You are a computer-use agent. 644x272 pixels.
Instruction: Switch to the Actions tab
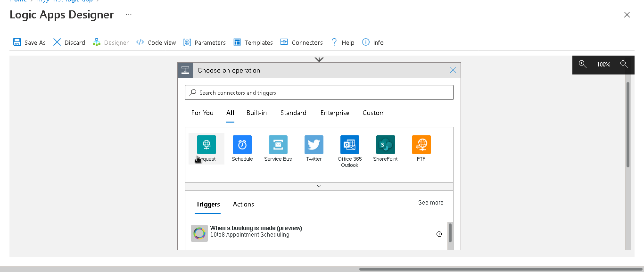243,205
